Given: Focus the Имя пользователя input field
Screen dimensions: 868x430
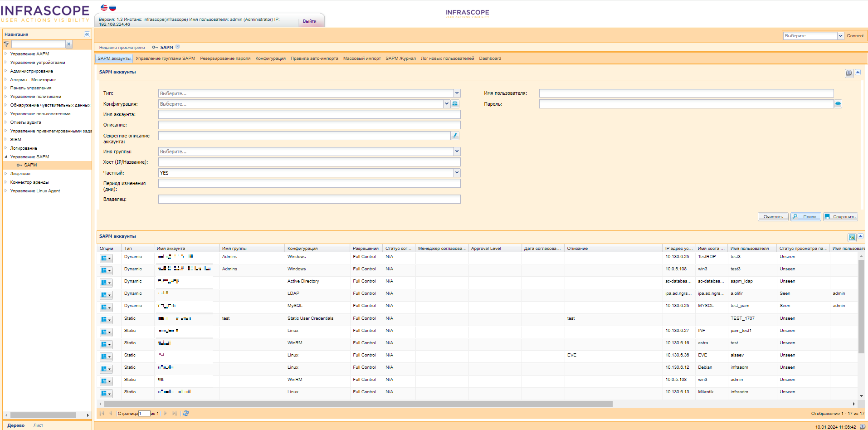Looking at the screenshot, I should point(686,93).
